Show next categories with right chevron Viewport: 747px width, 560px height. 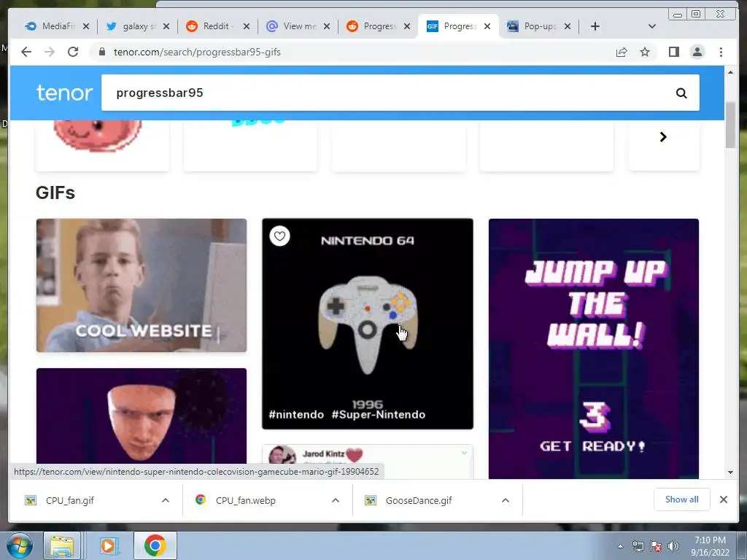[663, 137]
